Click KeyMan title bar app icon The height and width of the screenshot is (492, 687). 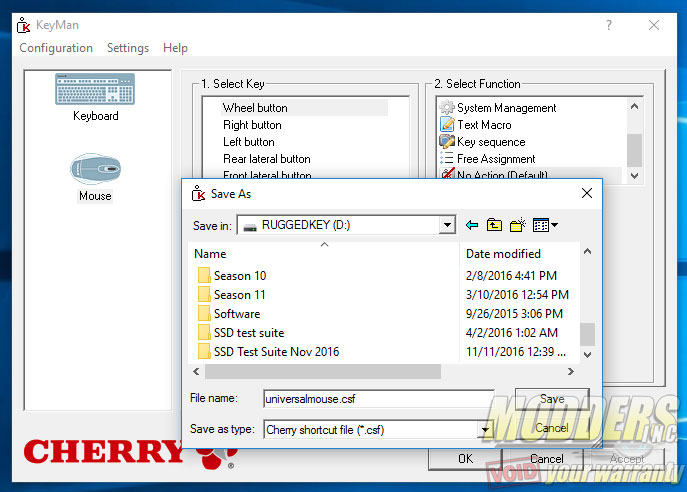pyautogui.click(x=23, y=25)
